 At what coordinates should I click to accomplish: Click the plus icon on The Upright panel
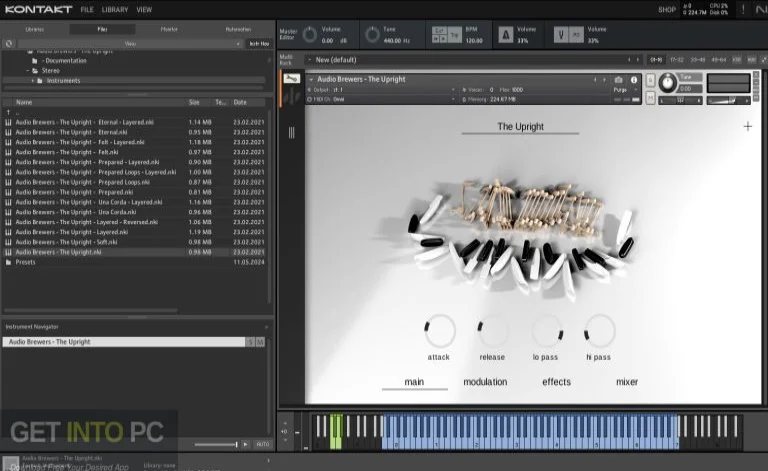pos(747,127)
